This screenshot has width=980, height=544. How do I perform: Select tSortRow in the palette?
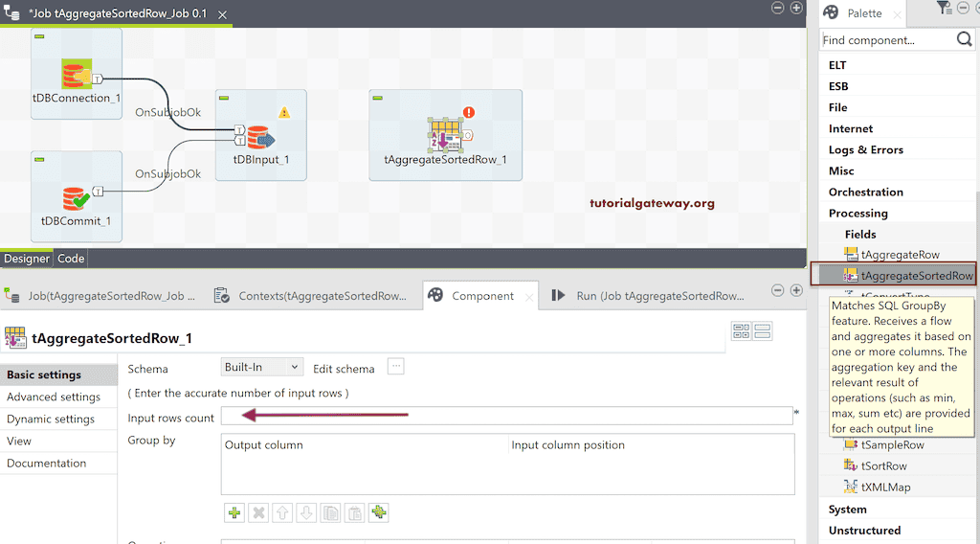point(875,465)
